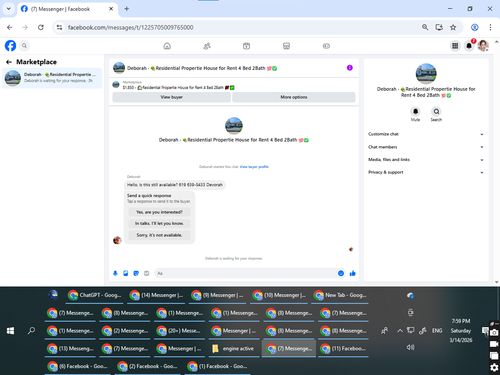Open the Facebook home logo
The width and height of the screenshot is (500, 375).
[10, 46]
